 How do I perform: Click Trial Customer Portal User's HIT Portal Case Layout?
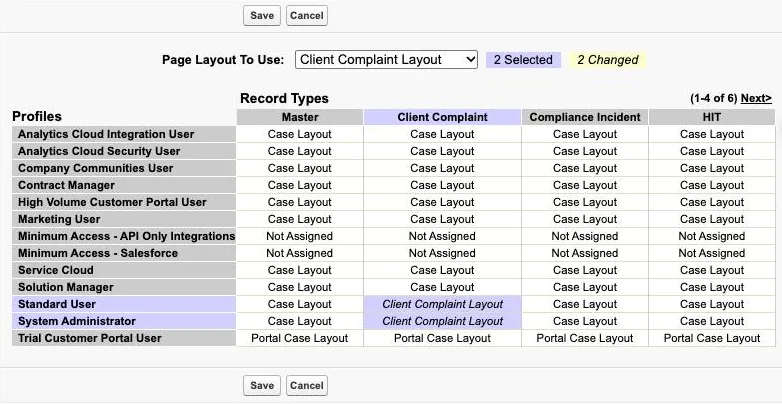click(712, 338)
